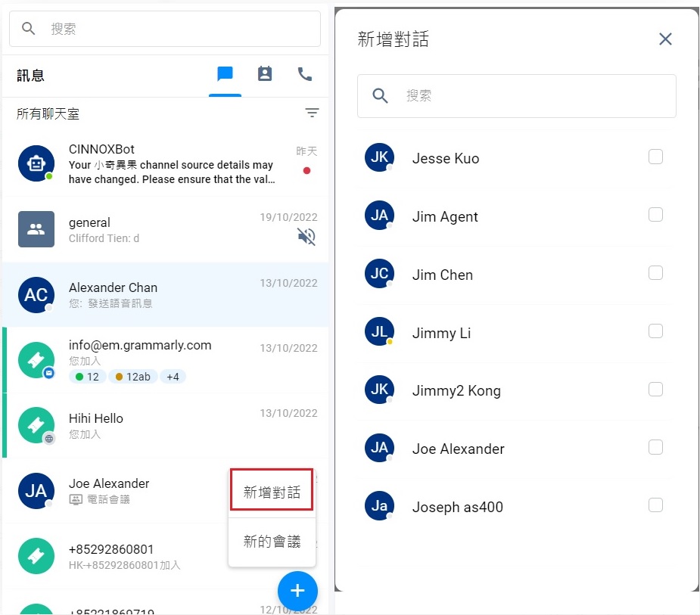Image resolution: width=700 pixels, height=615 pixels.
Task: Open the chat messages tab icon
Action: (x=225, y=73)
